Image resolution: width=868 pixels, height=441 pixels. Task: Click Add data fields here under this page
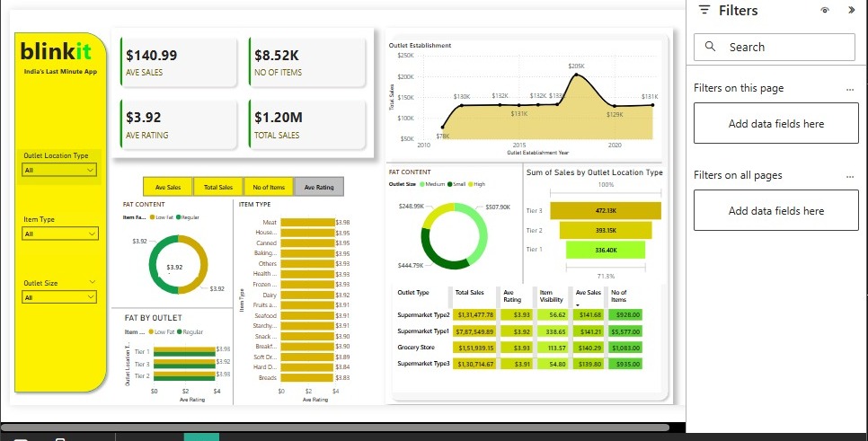pyautogui.click(x=776, y=123)
